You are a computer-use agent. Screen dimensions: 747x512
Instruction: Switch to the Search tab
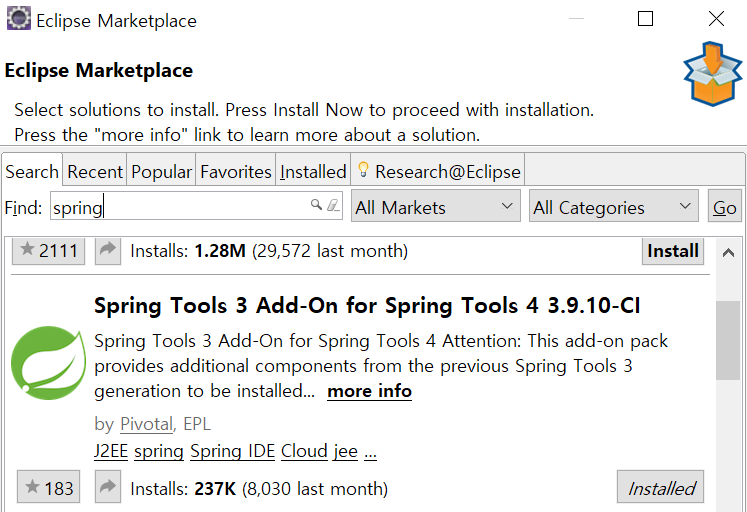coord(32,171)
